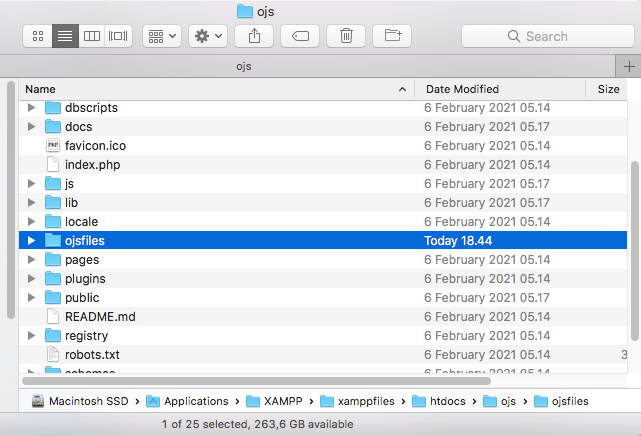Expand the lib folder
The width and height of the screenshot is (641, 436).
(x=31, y=203)
